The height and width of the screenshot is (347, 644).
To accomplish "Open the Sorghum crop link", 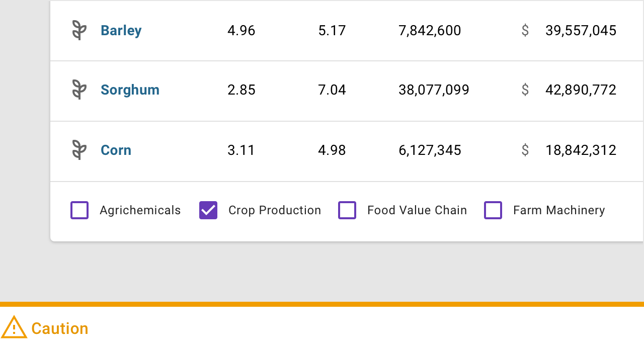I will (130, 90).
